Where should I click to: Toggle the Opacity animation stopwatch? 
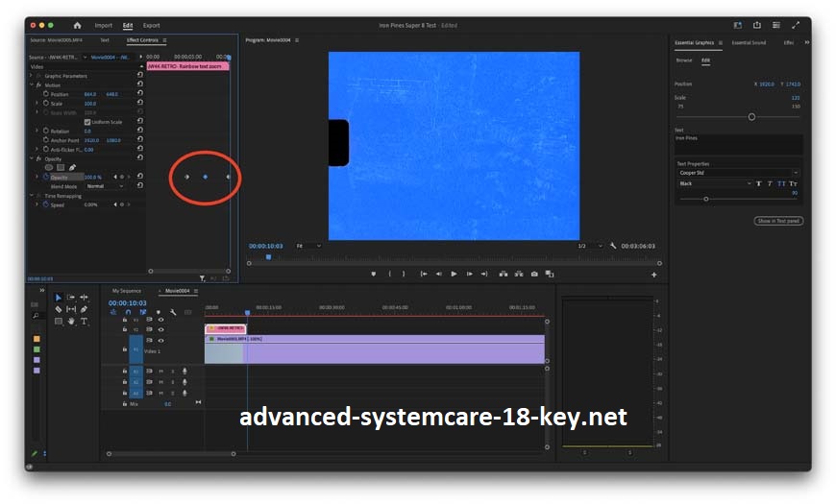tap(45, 177)
